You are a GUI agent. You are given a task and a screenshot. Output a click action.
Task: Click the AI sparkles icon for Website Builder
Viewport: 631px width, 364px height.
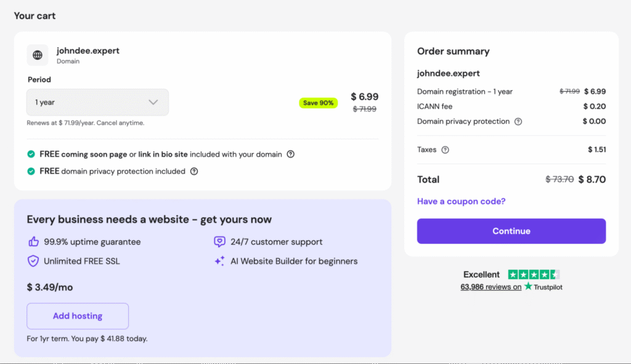(219, 261)
